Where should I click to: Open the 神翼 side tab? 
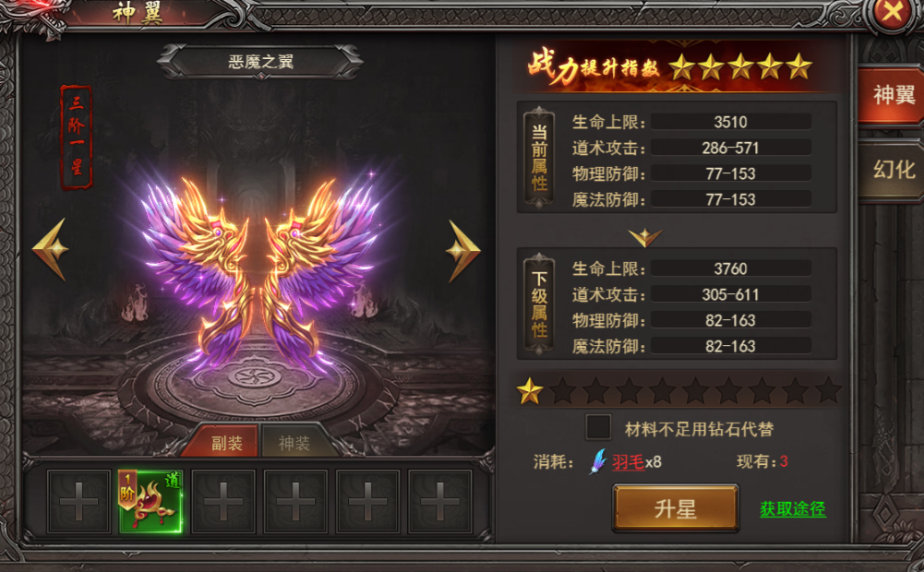click(x=893, y=94)
